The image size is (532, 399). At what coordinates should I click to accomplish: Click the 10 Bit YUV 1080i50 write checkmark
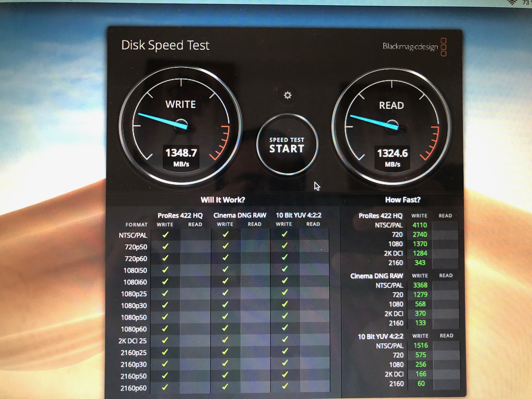coord(284,269)
